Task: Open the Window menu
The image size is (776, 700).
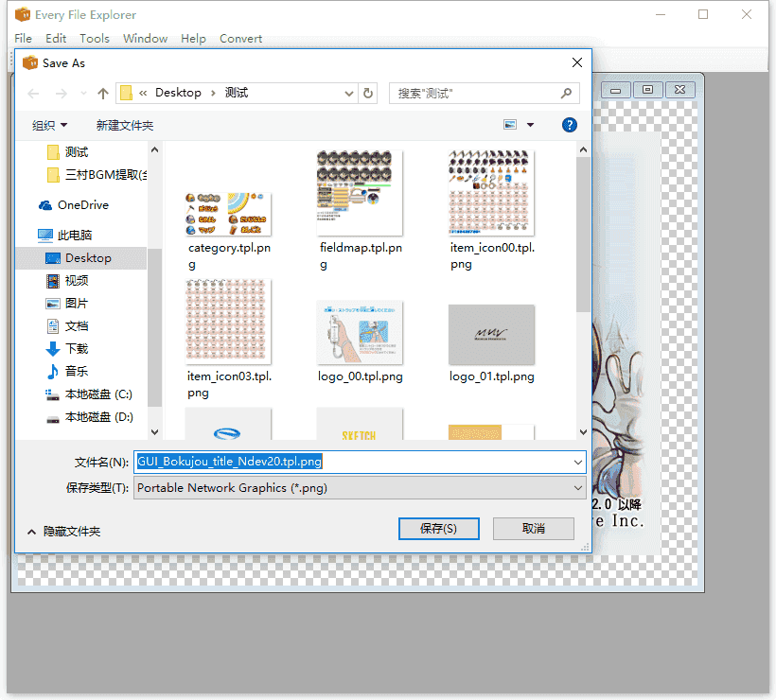Action: [x=145, y=39]
